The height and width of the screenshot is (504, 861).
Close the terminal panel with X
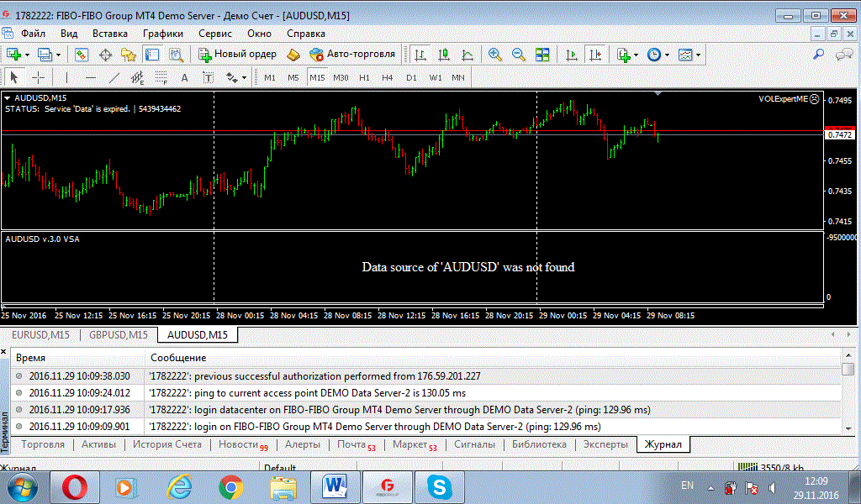pyautogui.click(x=3, y=351)
